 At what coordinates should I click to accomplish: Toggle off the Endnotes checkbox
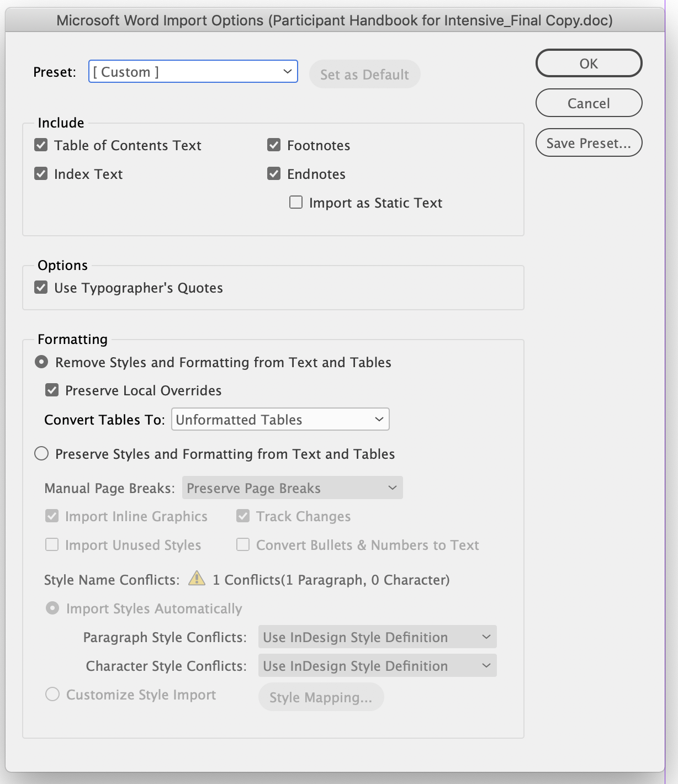[274, 173]
